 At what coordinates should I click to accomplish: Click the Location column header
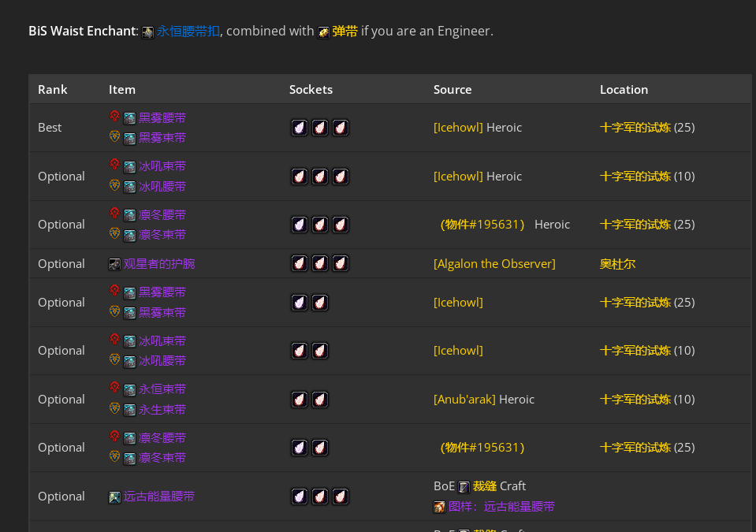tap(624, 90)
